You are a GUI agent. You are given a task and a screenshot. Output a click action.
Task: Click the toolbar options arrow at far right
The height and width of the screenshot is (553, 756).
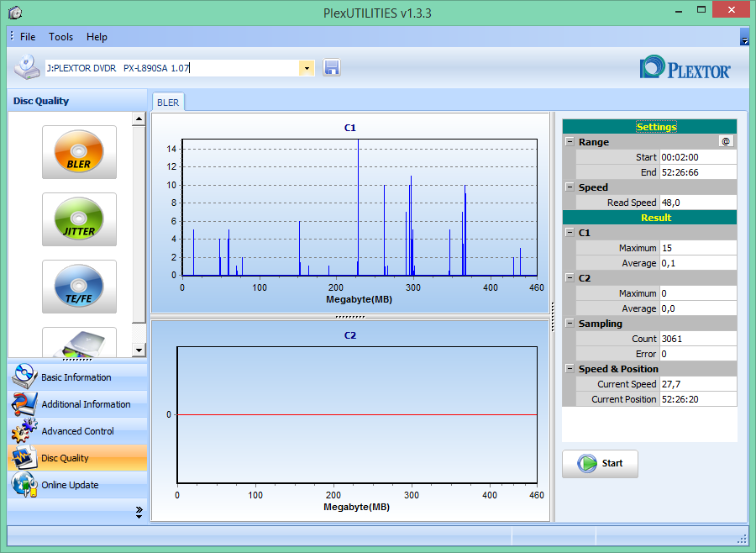744,37
